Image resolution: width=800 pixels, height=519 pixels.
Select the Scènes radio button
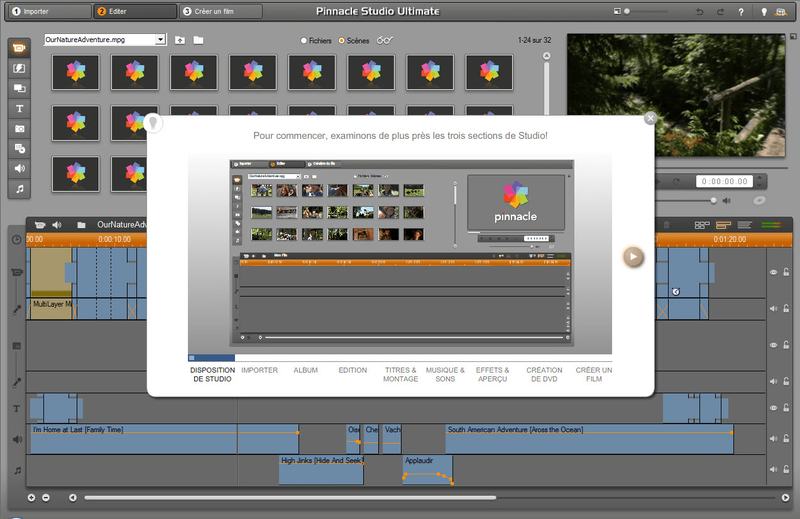[x=342, y=41]
